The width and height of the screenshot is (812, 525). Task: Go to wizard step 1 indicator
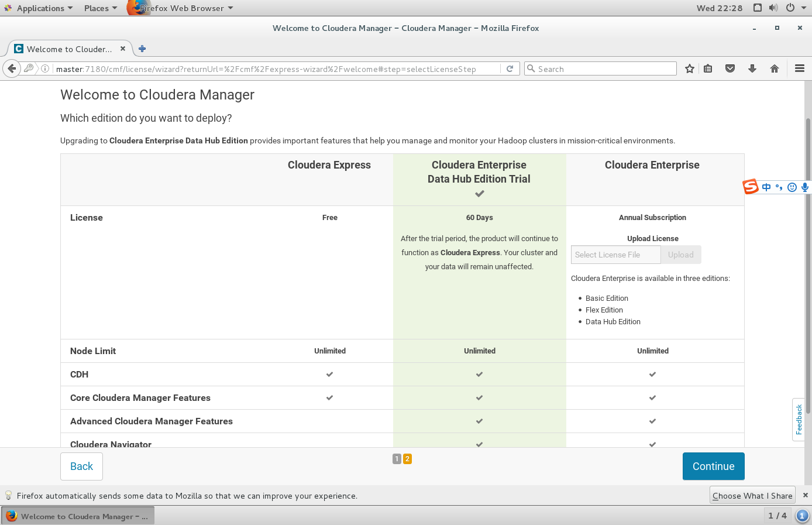tap(397, 459)
